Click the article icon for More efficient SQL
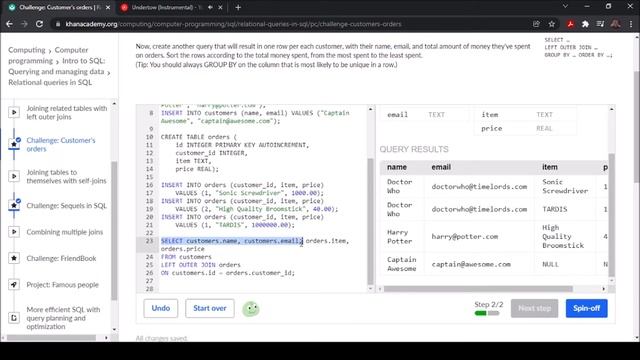Image resolution: width=640 pixels, height=360 pixels. pos(14,318)
